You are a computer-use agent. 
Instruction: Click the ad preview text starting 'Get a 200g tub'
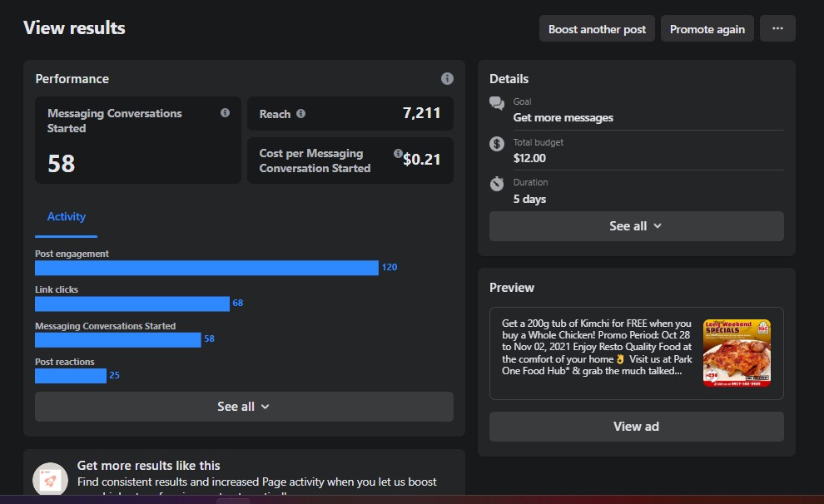597,347
